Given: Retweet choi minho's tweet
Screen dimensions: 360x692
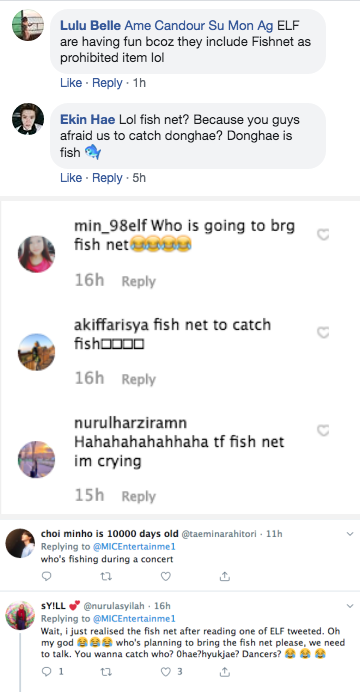Looking at the screenshot, I should 106,576.
